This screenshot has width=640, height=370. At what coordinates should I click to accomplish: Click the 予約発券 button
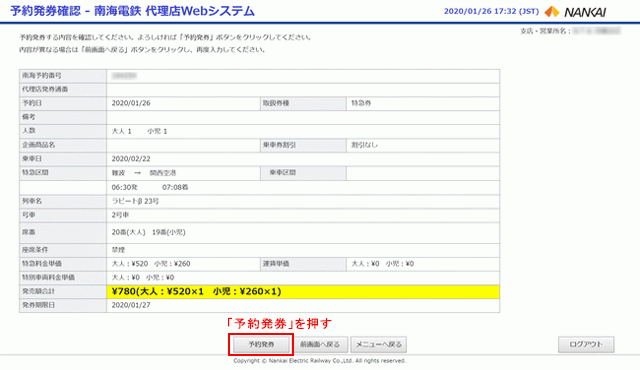261,344
